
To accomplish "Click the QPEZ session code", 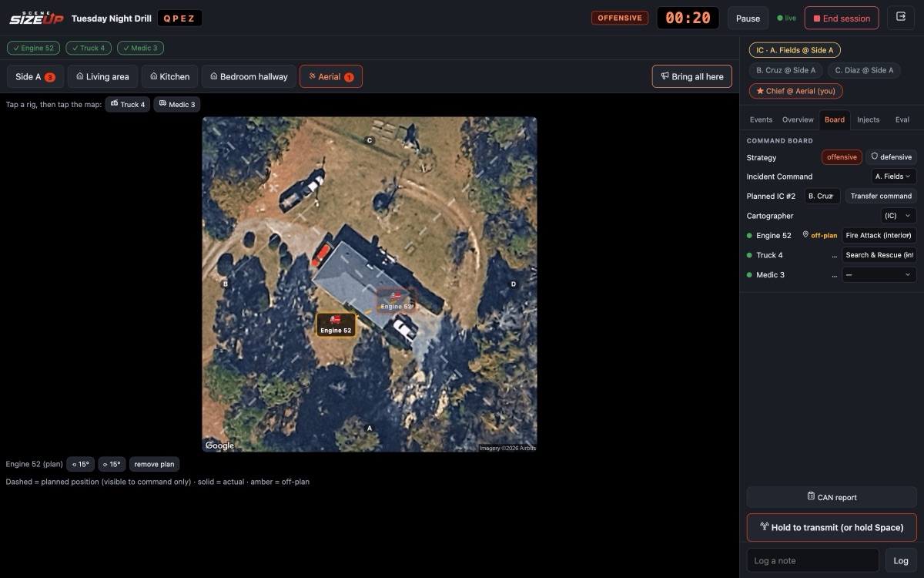I will [x=179, y=18].
